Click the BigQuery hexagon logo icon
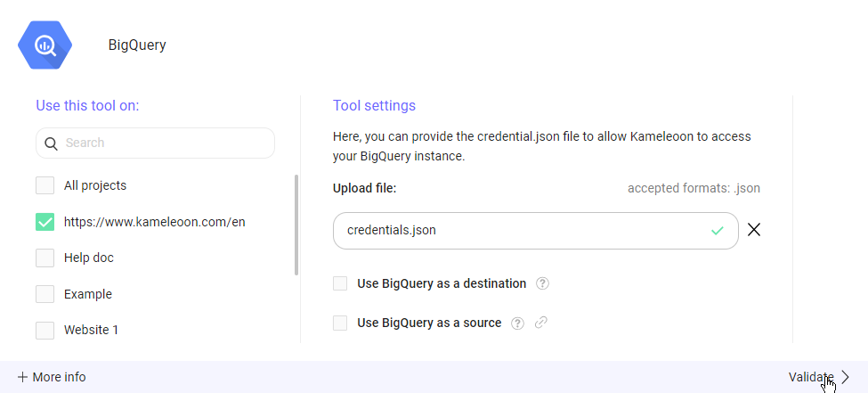The height and width of the screenshot is (393, 868). (x=45, y=45)
